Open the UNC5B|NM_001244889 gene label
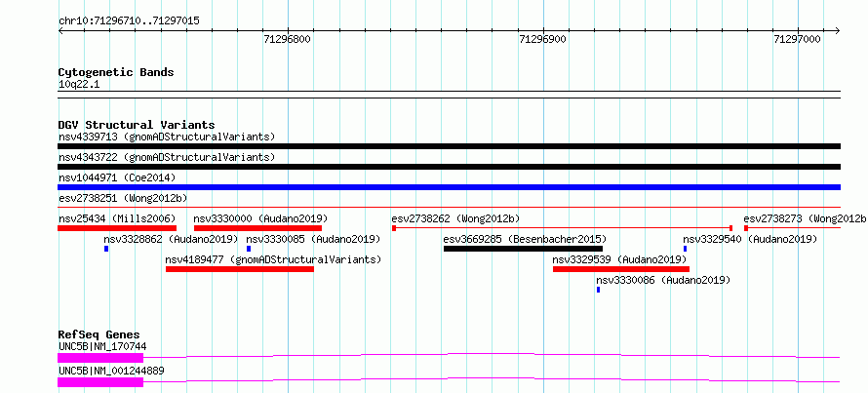 (x=111, y=371)
